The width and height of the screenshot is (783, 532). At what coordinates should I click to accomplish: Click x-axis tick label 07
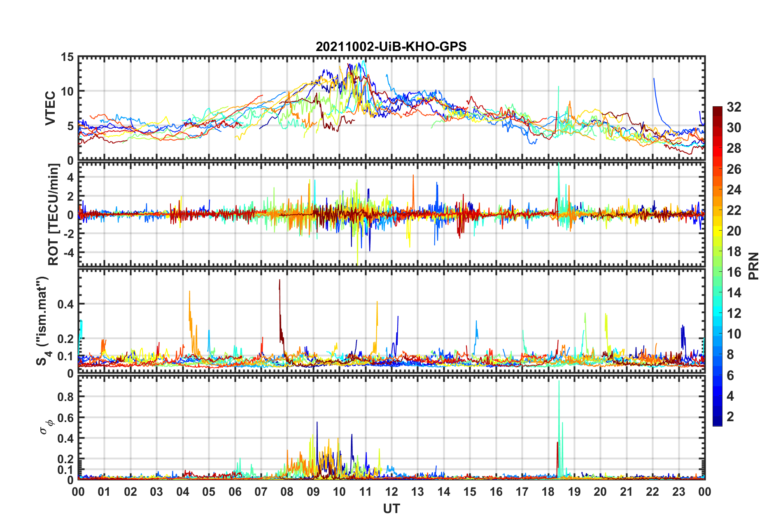pyautogui.click(x=261, y=492)
